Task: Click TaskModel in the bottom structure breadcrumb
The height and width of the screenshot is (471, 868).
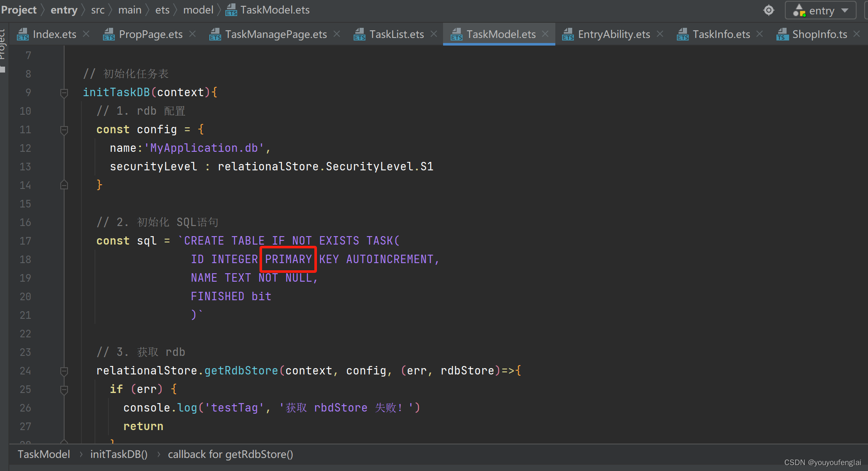Action: pos(44,454)
